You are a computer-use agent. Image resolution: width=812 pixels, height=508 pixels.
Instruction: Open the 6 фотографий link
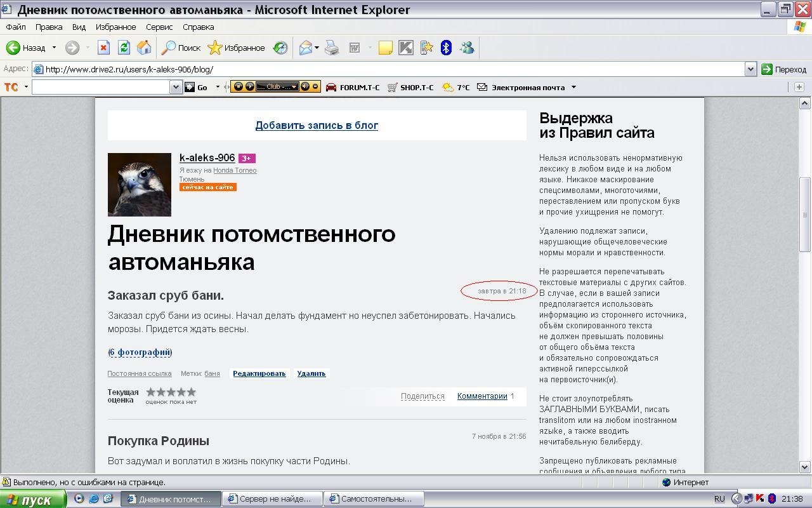[140, 352]
